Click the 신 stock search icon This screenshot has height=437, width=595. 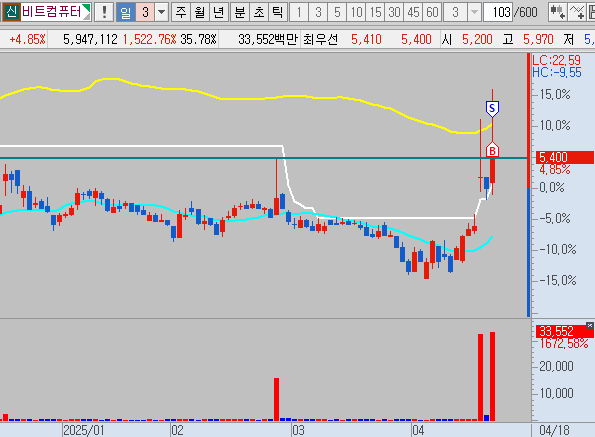pos(11,12)
